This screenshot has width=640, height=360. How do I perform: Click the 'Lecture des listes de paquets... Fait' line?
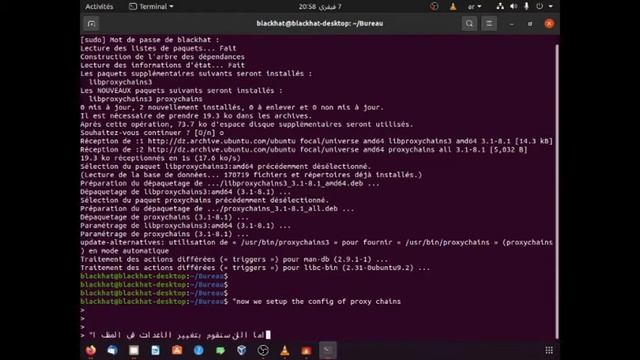coord(158,48)
